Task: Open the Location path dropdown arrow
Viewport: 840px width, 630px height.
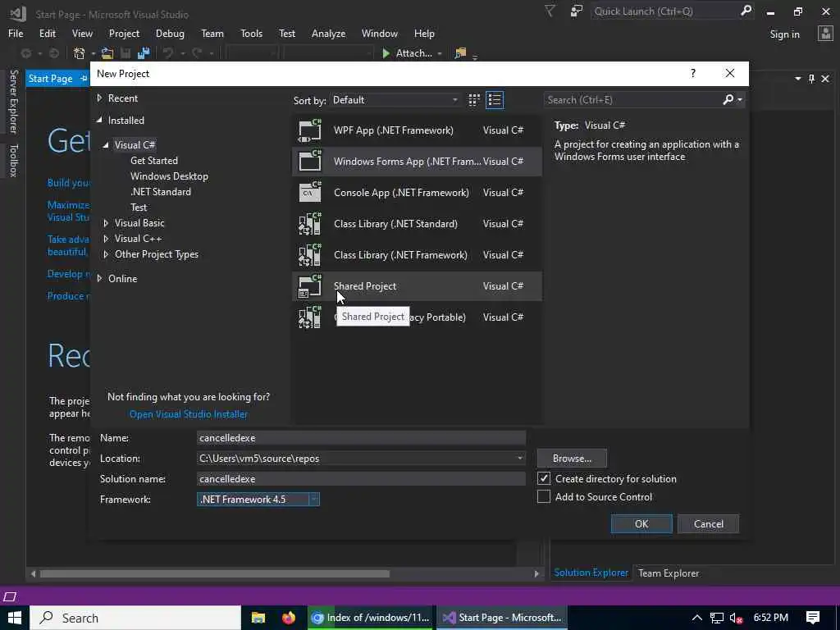Action: click(x=519, y=458)
